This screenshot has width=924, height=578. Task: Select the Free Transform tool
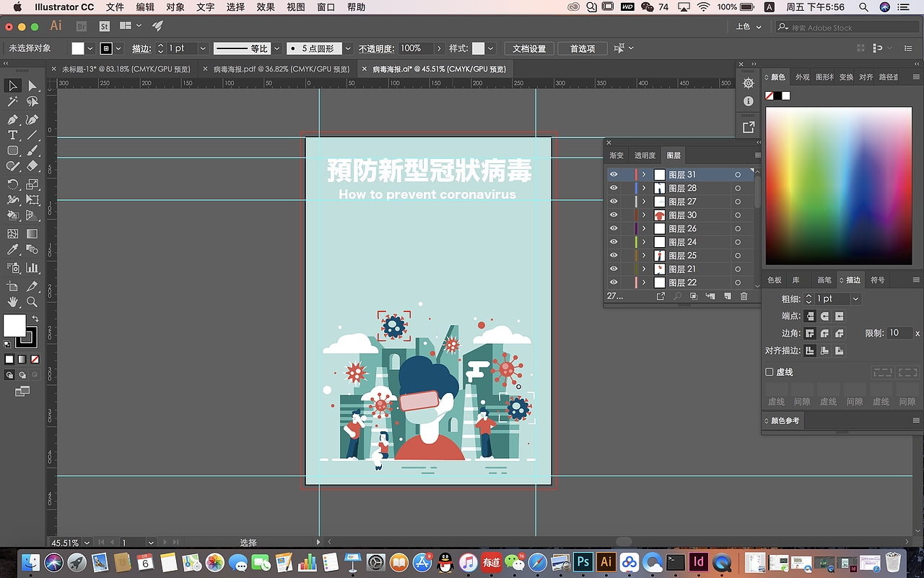[32, 200]
